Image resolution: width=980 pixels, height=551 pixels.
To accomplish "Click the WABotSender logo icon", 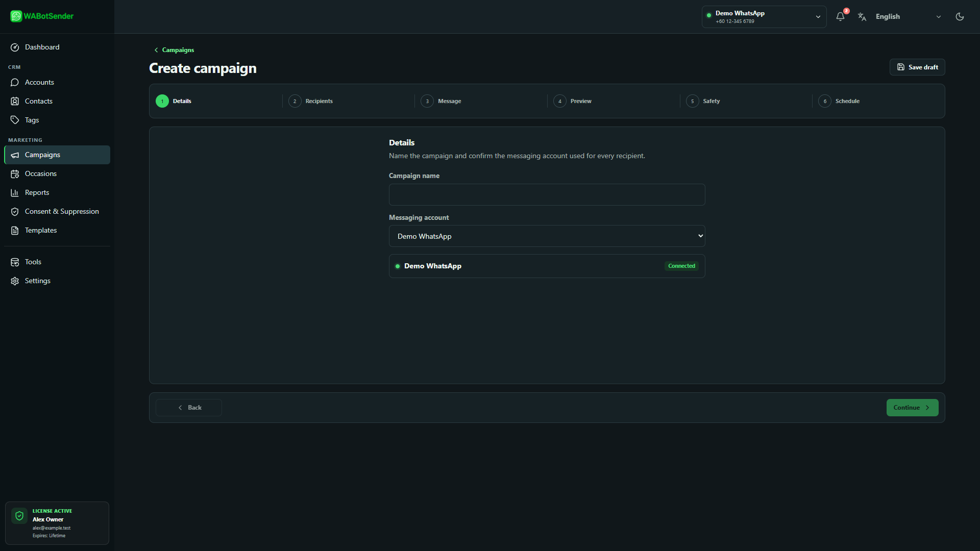I will coord(16,16).
